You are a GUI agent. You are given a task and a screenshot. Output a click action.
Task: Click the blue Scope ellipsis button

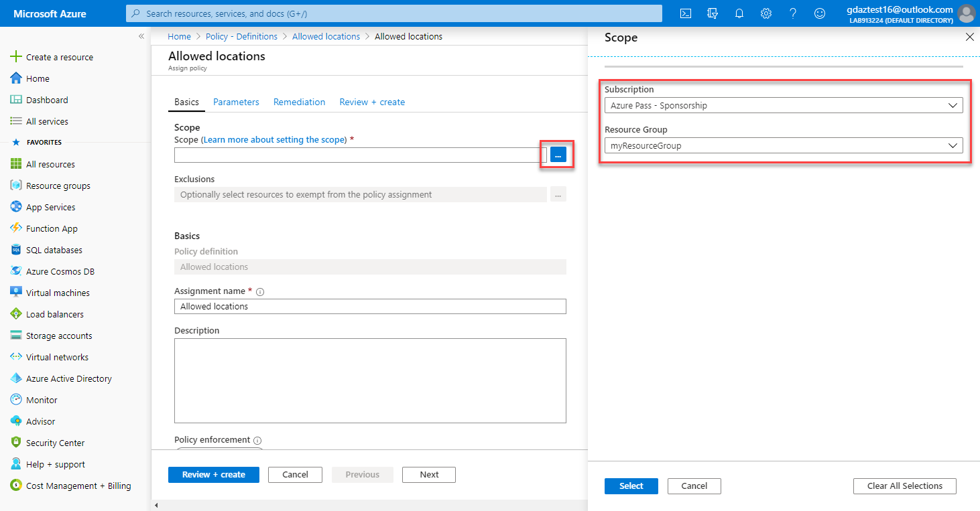coord(558,155)
